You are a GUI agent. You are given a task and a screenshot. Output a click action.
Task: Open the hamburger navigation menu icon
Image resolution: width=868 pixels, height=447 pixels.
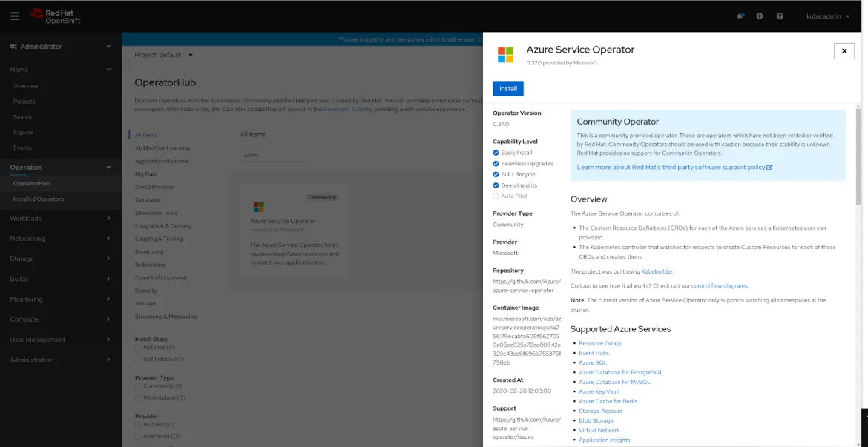[x=16, y=16]
